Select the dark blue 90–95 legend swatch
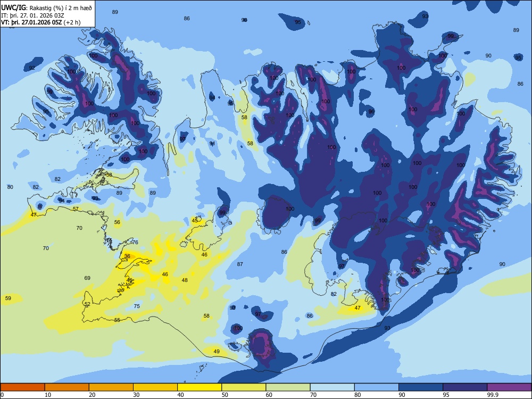 pos(421,387)
